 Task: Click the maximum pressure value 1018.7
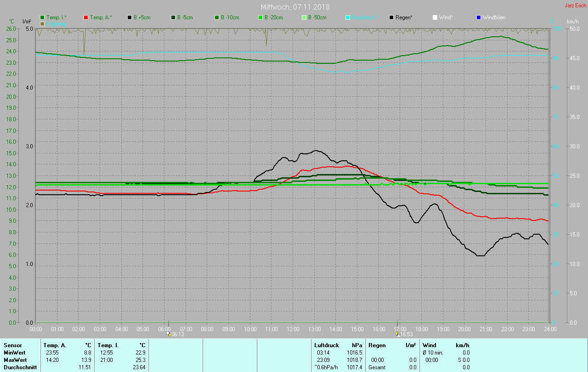pyautogui.click(x=355, y=360)
